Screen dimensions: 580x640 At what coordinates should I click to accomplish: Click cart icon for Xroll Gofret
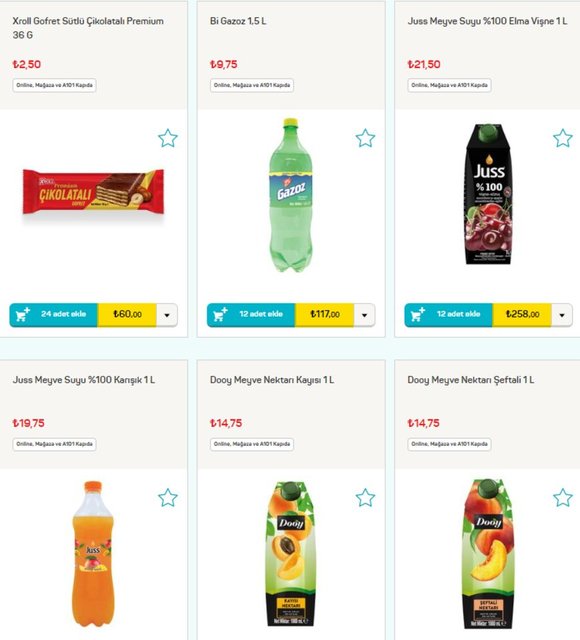pyautogui.click(x=22, y=315)
